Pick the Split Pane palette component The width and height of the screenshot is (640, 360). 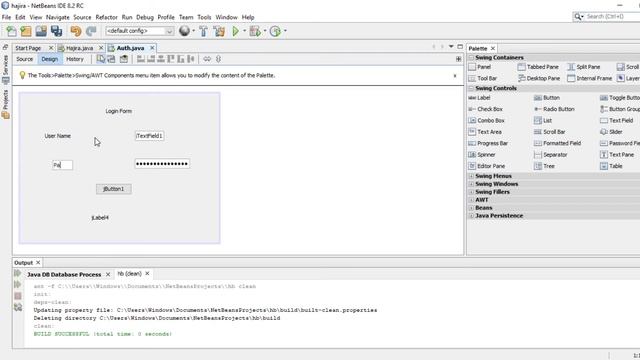tap(584, 67)
